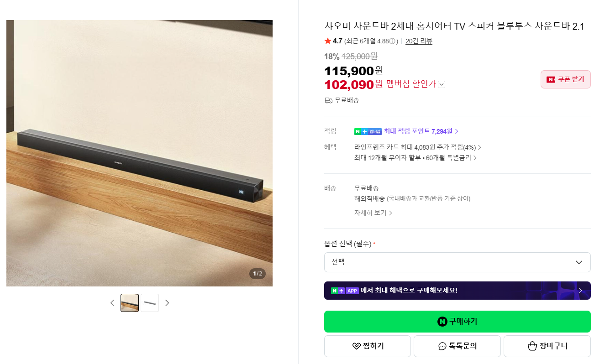Viewport: 605px width, 364px height.
Task: Expand the 멤버십 할인가 price details chevron
Action: (441, 85)
